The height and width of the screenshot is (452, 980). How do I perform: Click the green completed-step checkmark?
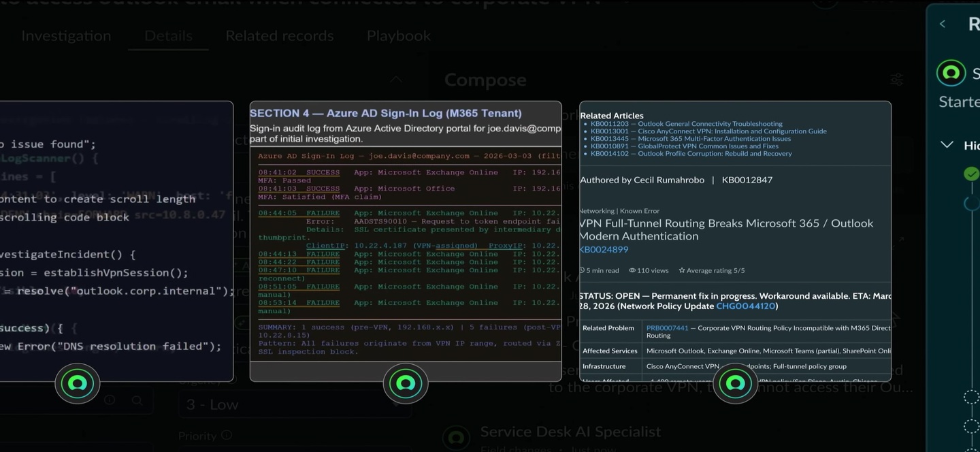point(971,174)
